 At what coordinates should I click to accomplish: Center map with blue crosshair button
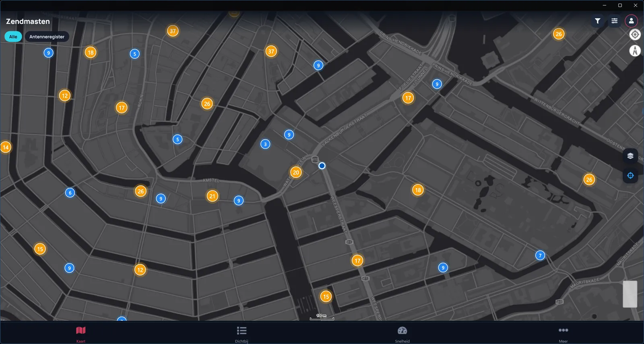pyautogui.click(x=630, y=176)
